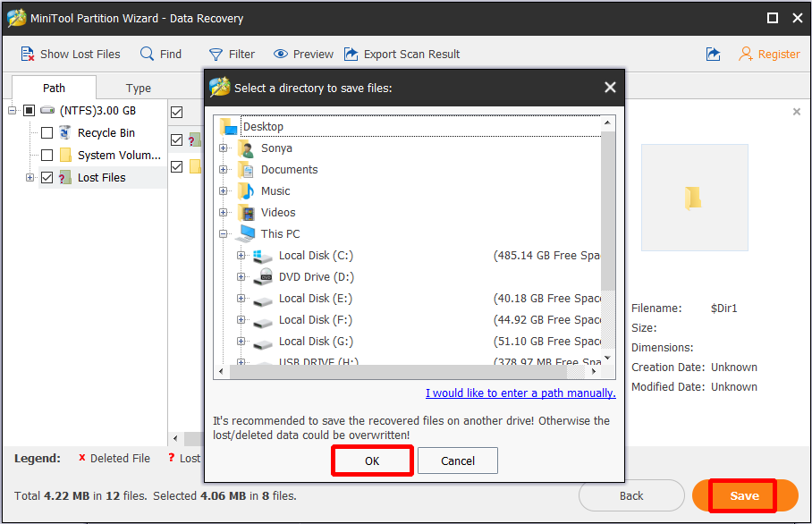Toggle the checkbox beside the question-mark folder row

click(x=176, y=139)
